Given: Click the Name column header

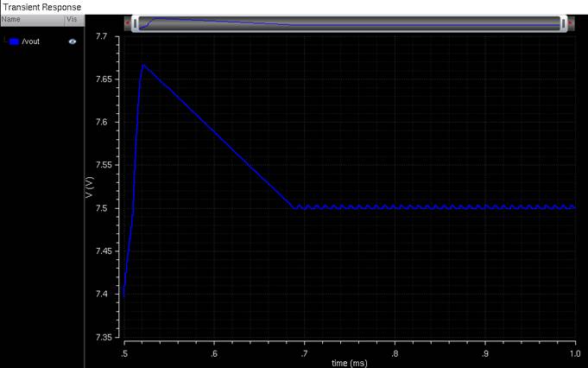Looking at the screenshot, I should [x=32, y=20].
